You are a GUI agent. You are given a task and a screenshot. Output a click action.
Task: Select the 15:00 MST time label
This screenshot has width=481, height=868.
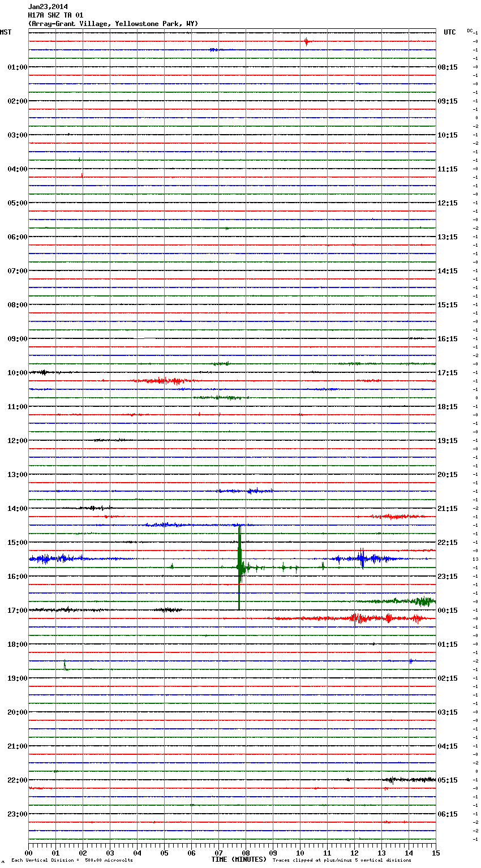coord(18,543)
